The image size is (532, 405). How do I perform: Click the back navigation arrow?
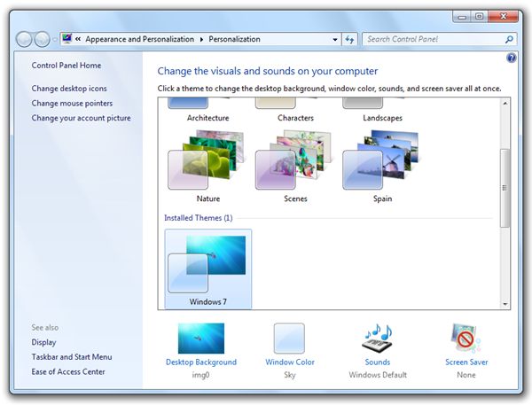point(26,40)
